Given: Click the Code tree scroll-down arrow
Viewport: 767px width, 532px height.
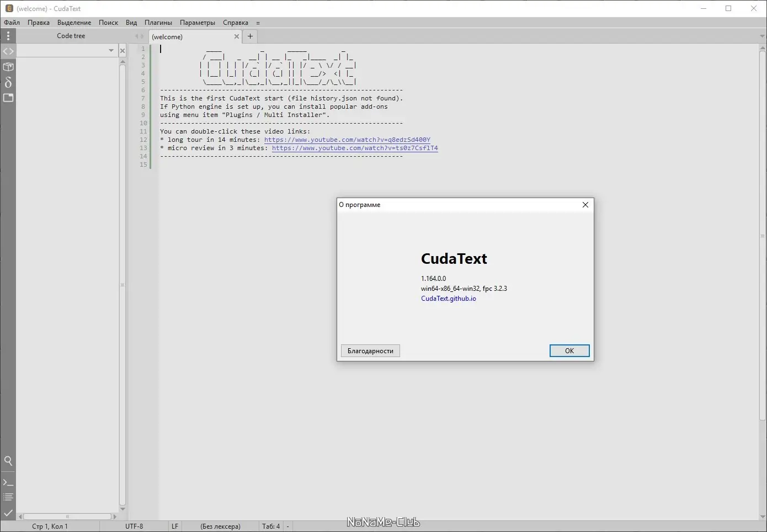Looking at the screenshot, I should pos(122,509).
